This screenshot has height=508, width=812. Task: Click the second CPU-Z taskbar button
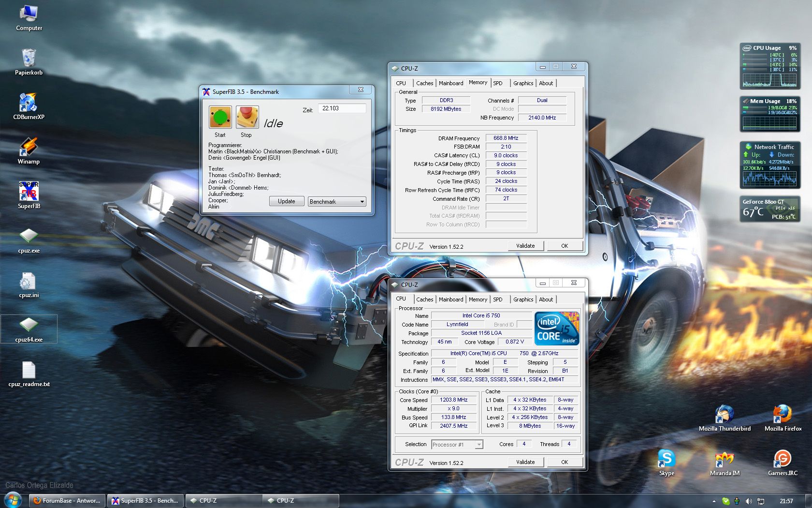(x=301, y=501)
